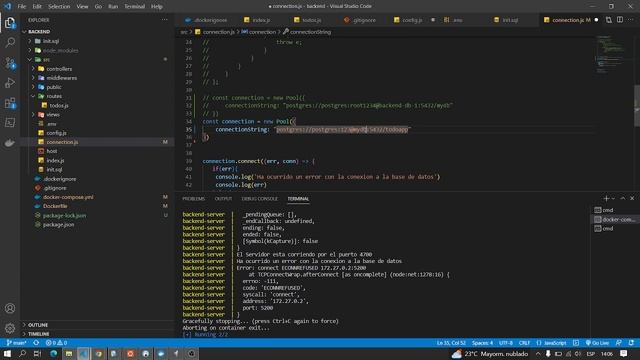Screen dimensions: 640x360
Task: Open editor more actions ellipsis
Action: coord(631,20)
